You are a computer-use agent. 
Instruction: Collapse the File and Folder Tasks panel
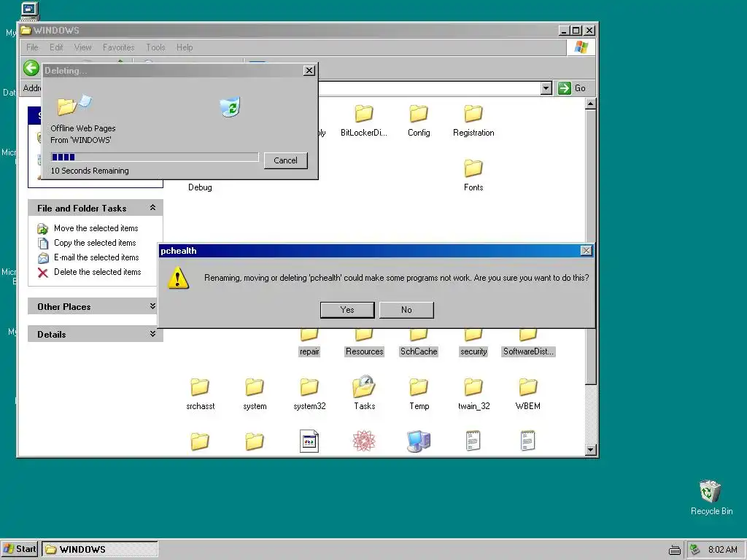(x=152, y=208)
